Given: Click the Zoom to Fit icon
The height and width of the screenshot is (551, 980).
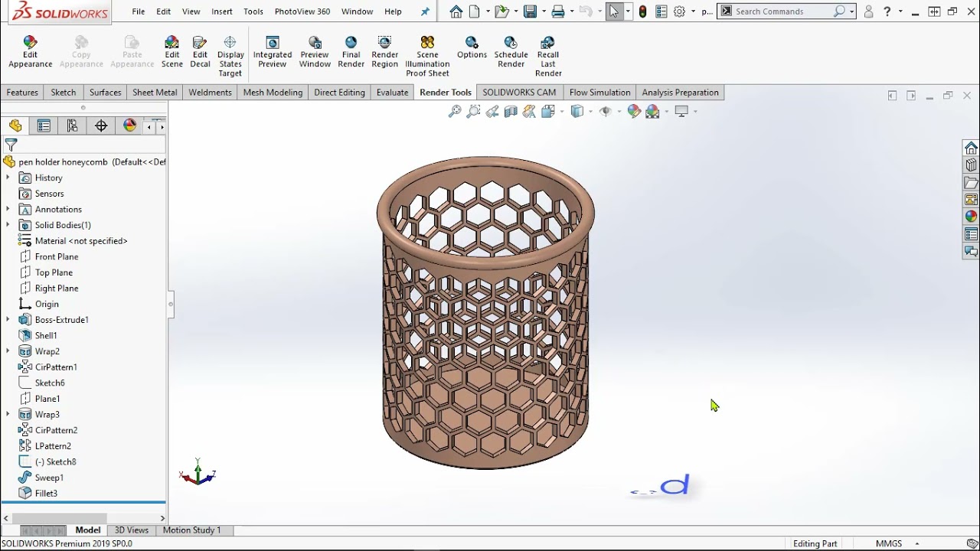Looking at the screenshot, I should click(x=455, y=112).
